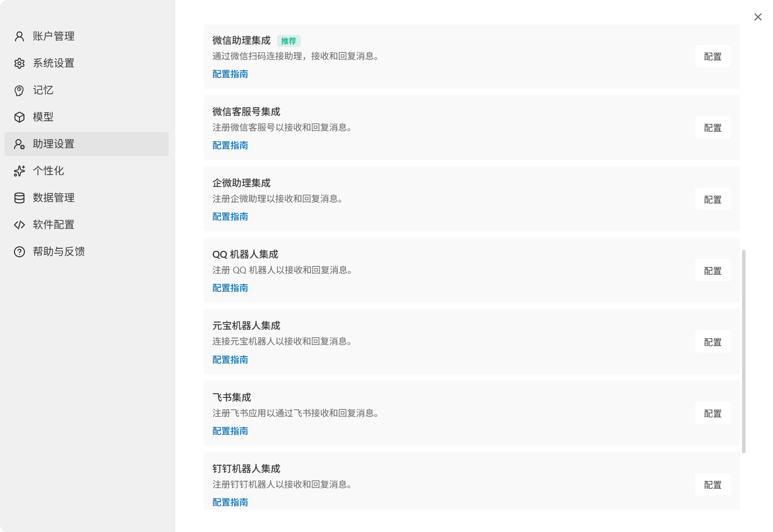
Task: Configure 微信助理集成 with its 配置 button
Action: pyautogui.click(x=713, y=56)
